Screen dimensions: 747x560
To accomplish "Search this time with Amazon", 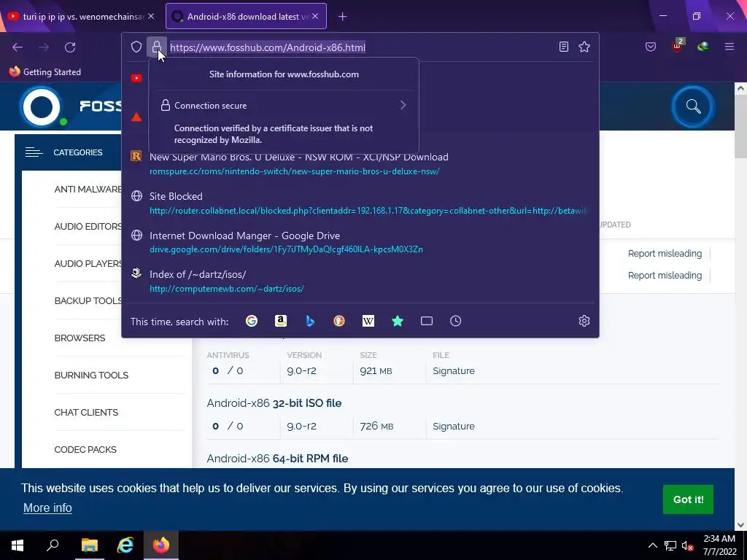I will (281, 321).
